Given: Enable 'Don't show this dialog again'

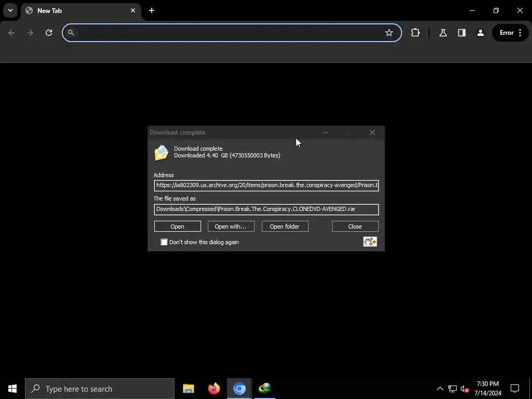Looking at the screenshot, I should [x=164, y=242].
